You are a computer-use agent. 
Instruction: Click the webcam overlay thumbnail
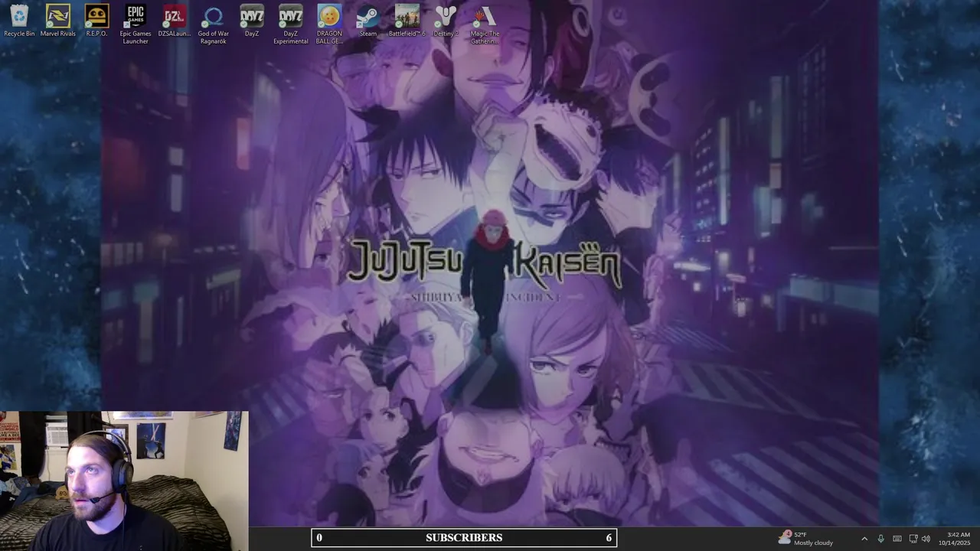124,481
